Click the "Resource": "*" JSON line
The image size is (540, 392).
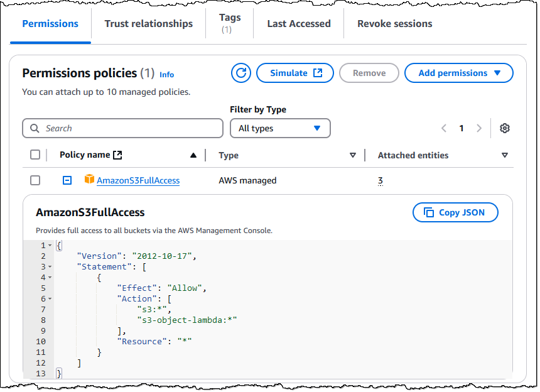click(154, 341)
